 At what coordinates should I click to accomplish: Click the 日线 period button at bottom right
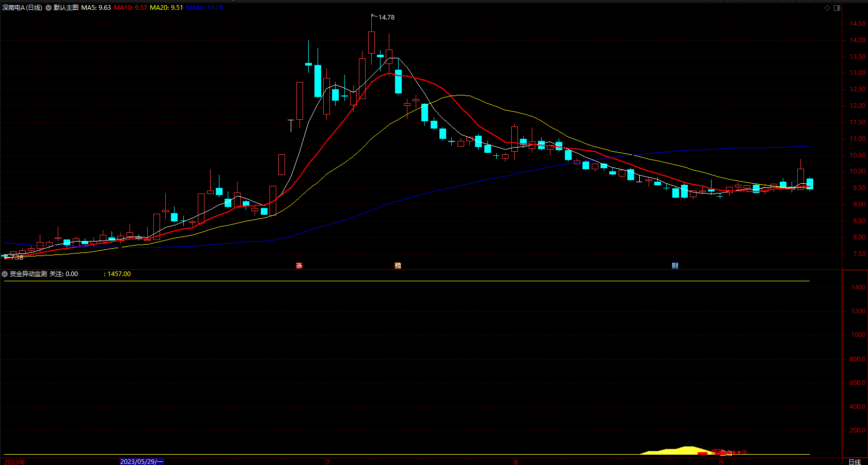tap(855, 462)
